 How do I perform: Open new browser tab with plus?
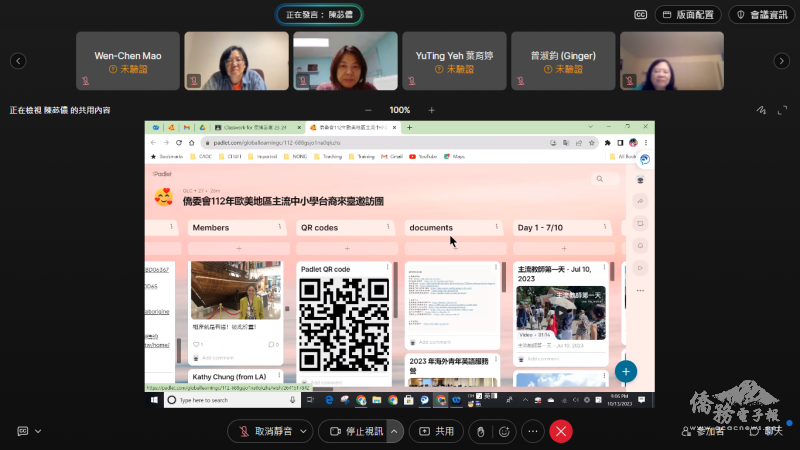click(409, 128)
